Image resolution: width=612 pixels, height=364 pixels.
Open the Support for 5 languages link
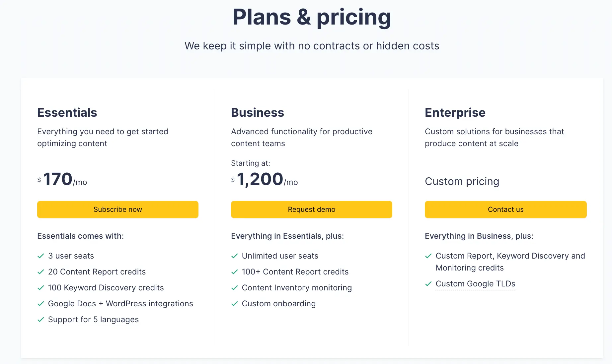point(93,320)
